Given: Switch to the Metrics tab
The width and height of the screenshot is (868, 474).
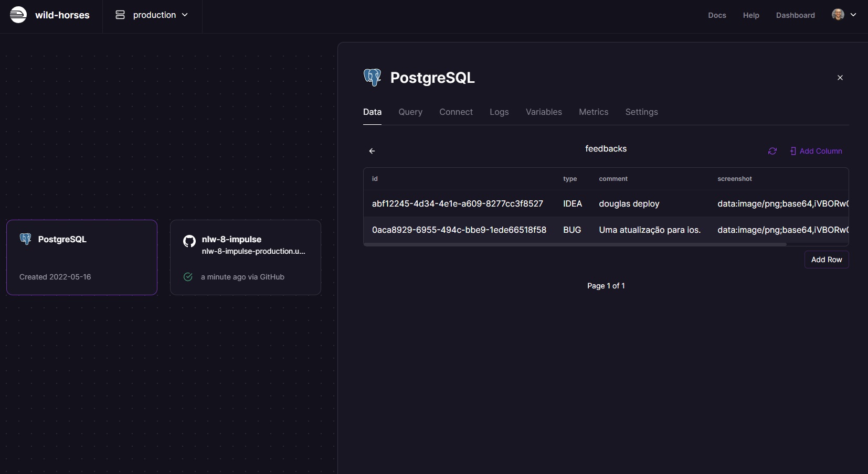Looking at the screenshot, I should pyautogui.click(x=594, y=112).
